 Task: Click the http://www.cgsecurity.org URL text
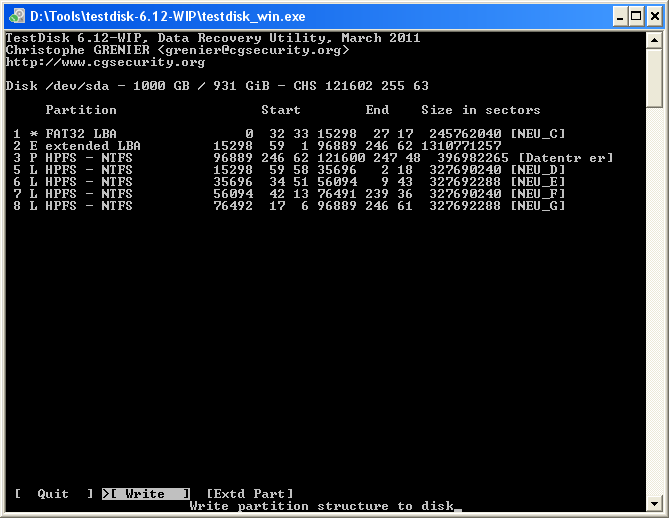pyautogui.click(x=105, y=62)
